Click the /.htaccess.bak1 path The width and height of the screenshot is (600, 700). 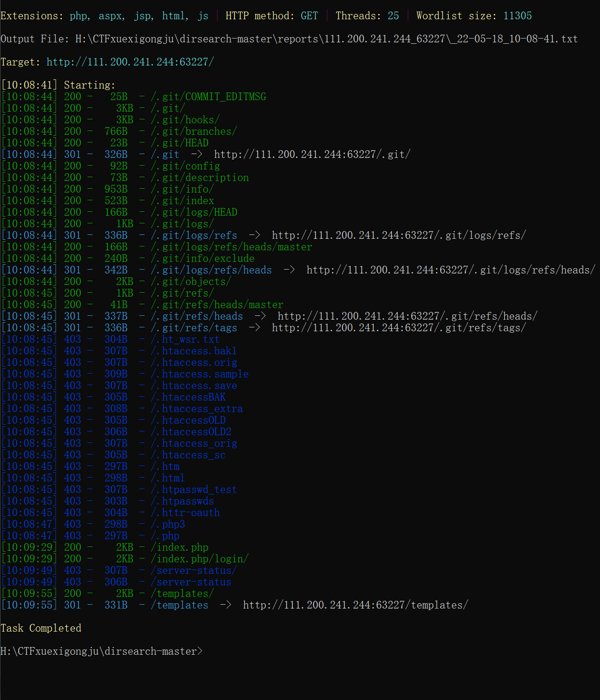[x=194, y=351]
